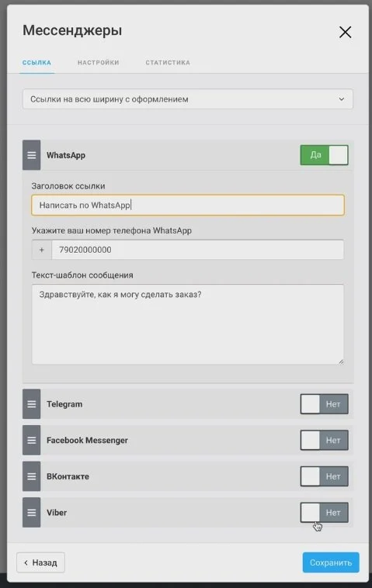Image resolution: width=372 pixels, height=588 pixels.
Task: Click the Сохранить button
Action: 331,562
